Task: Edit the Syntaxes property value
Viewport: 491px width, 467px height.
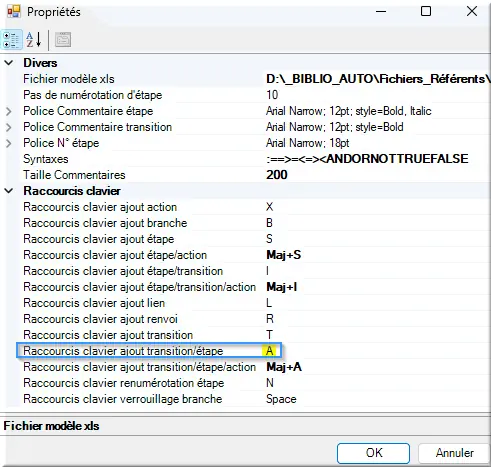Action: (x=377, y=159)
